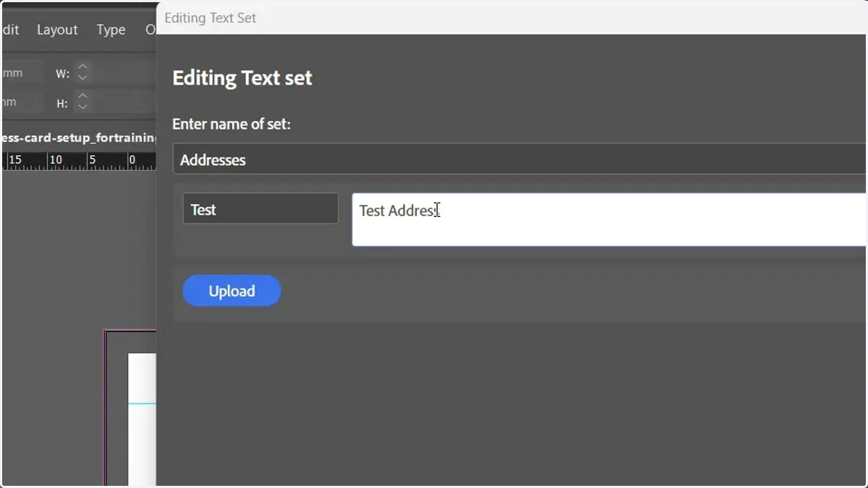Decrease the H value with down arrow

tap(82, 107)
